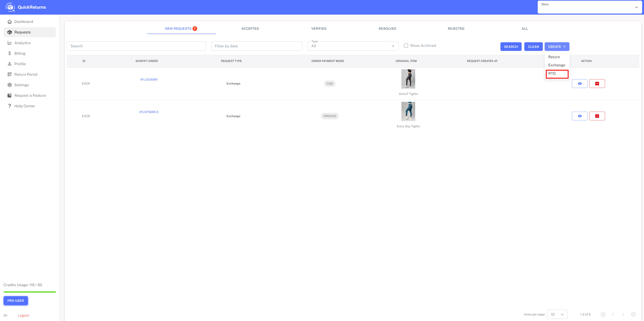Change Items per page dropdown

tap(557, 315)
